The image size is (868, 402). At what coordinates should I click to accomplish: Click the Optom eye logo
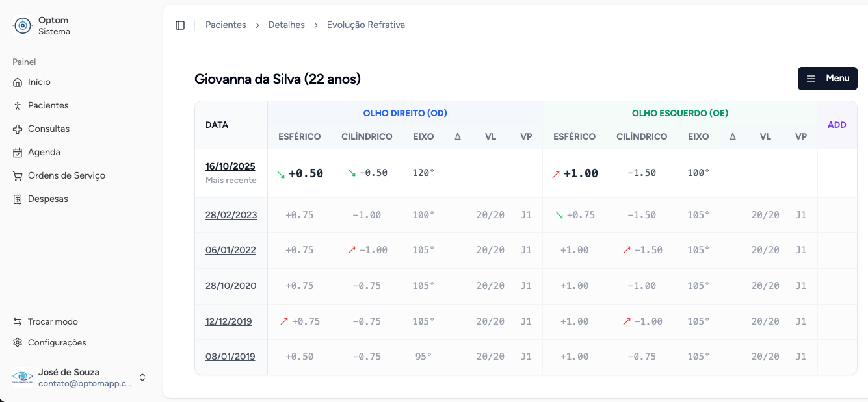point(22,25)
